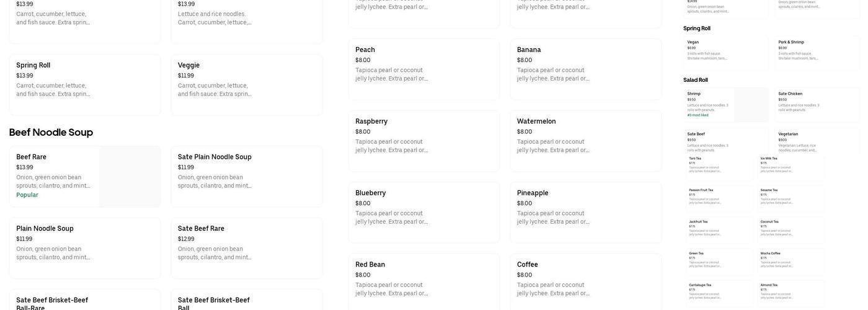Open the Sate Plain Noodle Soup item
Viewport: 868px width, 310px height.
[x=246, y=176]
